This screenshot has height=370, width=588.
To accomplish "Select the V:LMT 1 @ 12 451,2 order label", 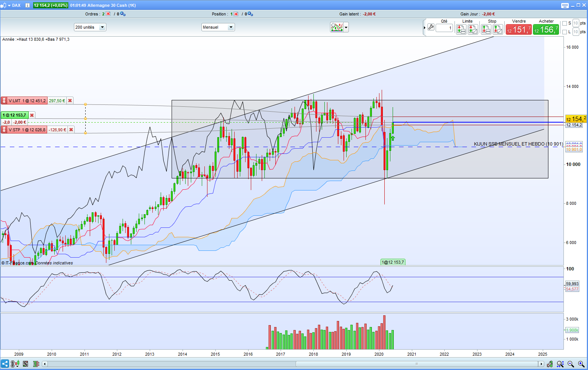I will coord(27,101).
